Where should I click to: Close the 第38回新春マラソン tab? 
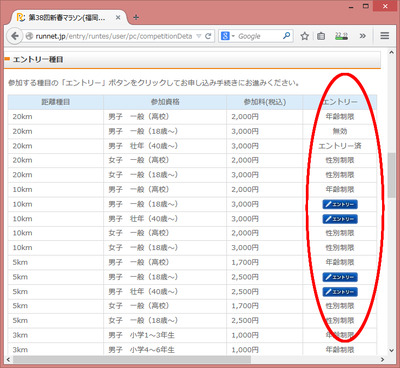coord(118,18)
